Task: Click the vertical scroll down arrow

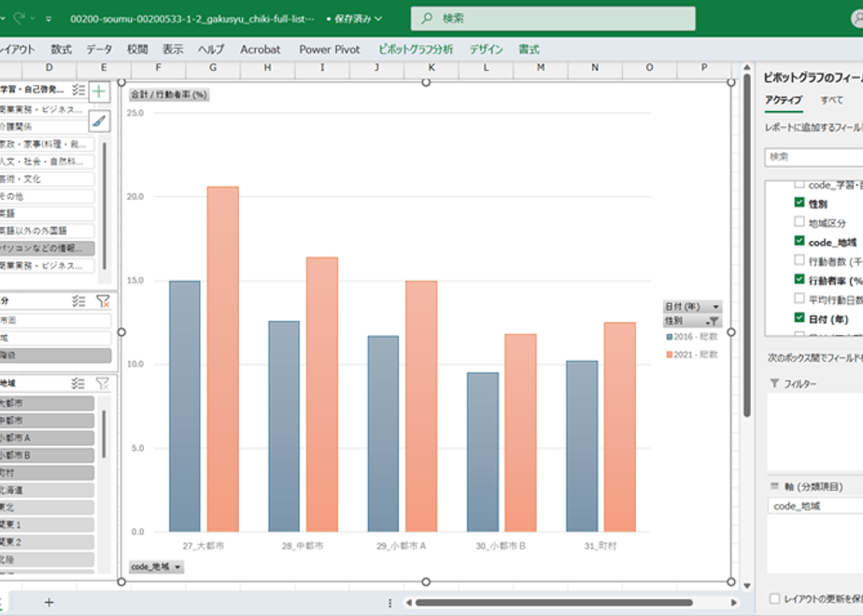Action: point(747,586)
